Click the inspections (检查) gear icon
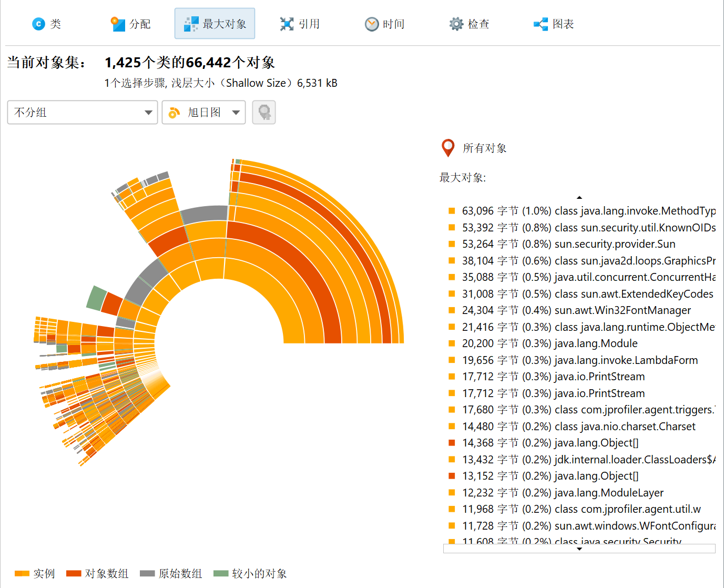Screen dimensions: 724x588 click(x=456, y=24)
